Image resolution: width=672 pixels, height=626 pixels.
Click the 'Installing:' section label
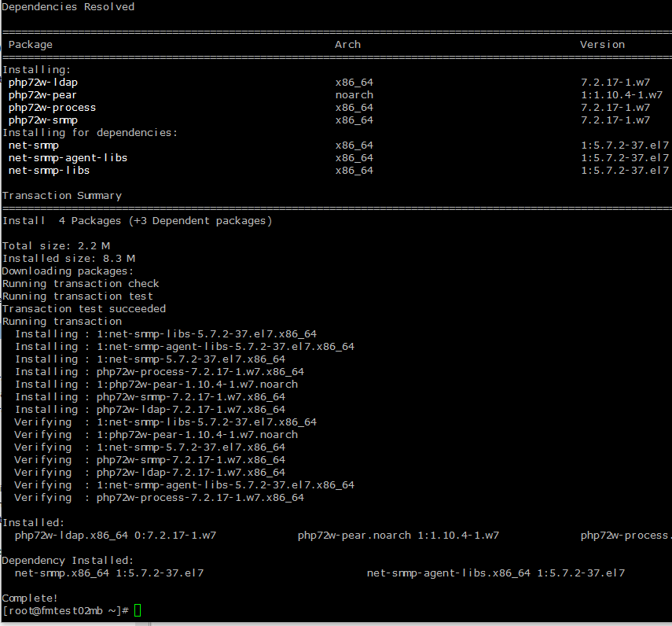coord(36,69)
